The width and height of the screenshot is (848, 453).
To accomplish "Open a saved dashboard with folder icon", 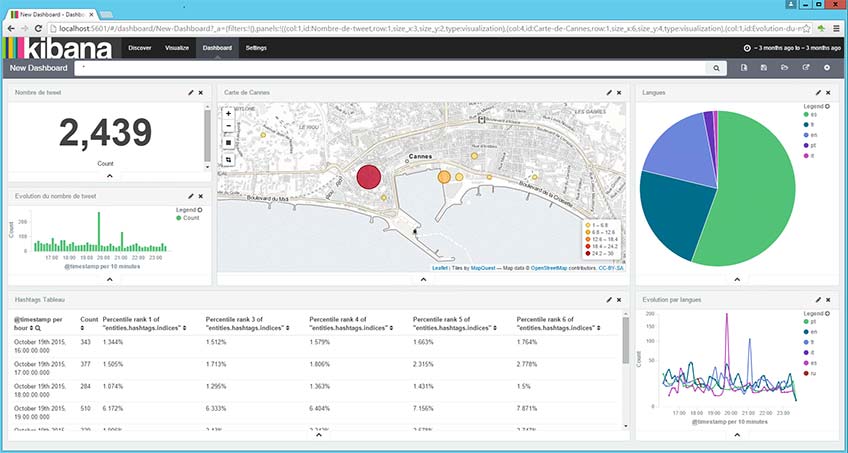I will 785,68.
